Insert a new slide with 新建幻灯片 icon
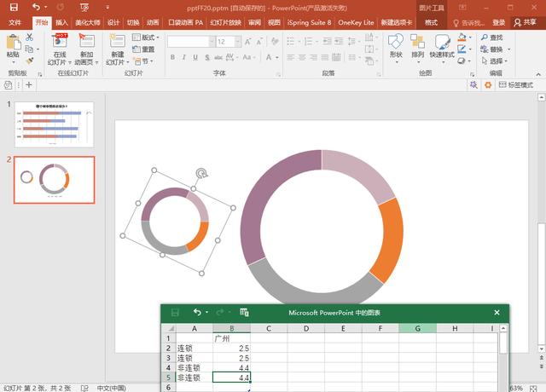The image size is (546, 392). 117,45
